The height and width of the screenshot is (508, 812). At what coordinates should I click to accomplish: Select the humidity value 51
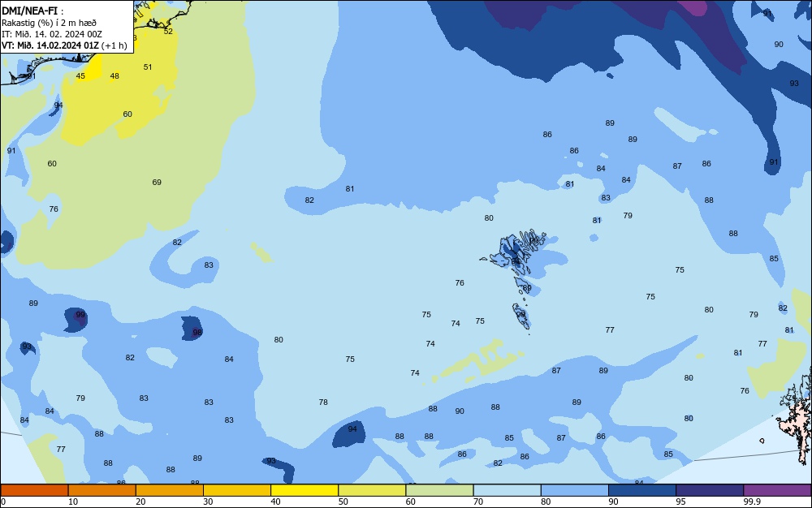point(148,67)
